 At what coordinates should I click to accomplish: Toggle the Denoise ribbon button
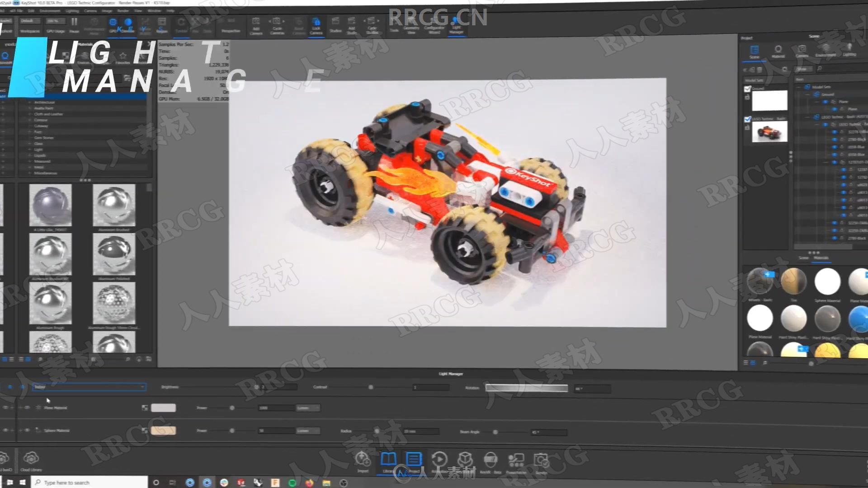128,25
